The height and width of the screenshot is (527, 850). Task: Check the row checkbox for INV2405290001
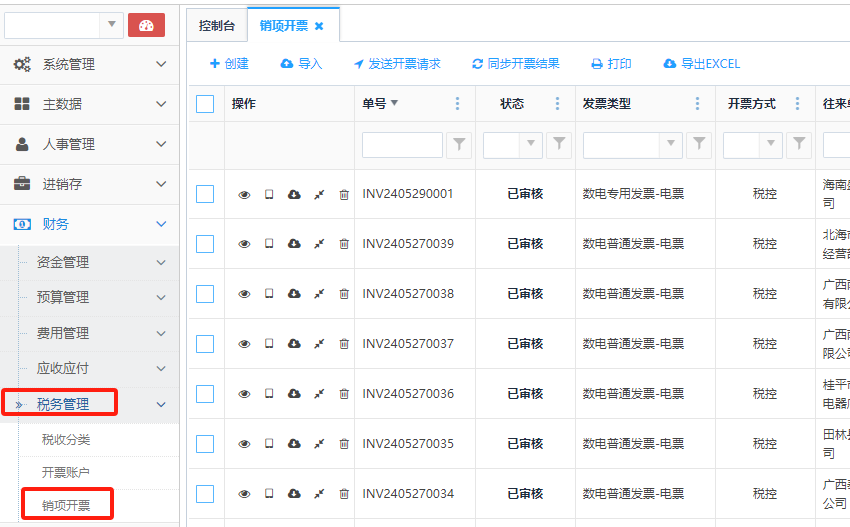pos(205,194)
